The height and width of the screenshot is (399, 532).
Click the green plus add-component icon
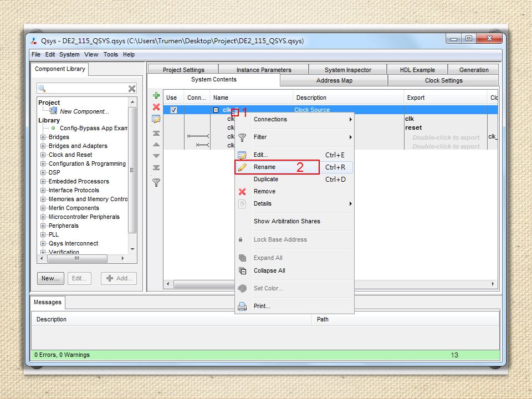pyautogui.click(x=156, y=95)
